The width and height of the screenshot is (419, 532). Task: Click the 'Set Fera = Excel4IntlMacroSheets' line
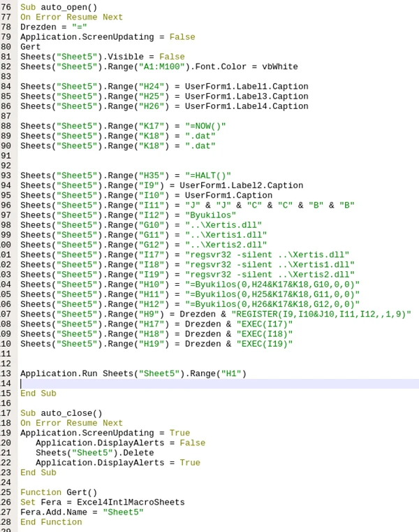[x=103, y=502]
